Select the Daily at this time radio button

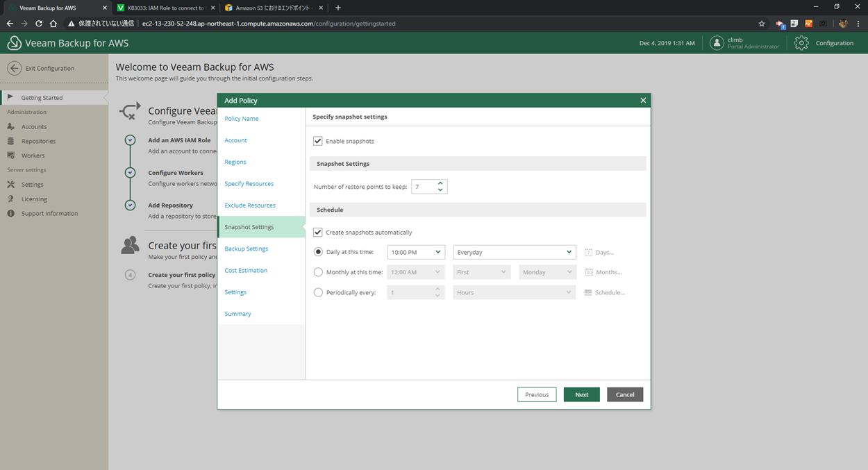pos(318,252)
